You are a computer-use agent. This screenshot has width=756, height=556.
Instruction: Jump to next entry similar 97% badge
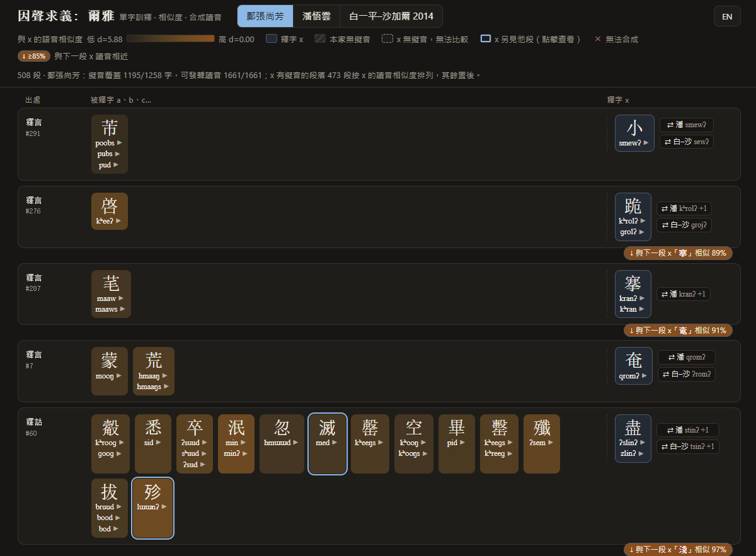(x=678, y=550)
